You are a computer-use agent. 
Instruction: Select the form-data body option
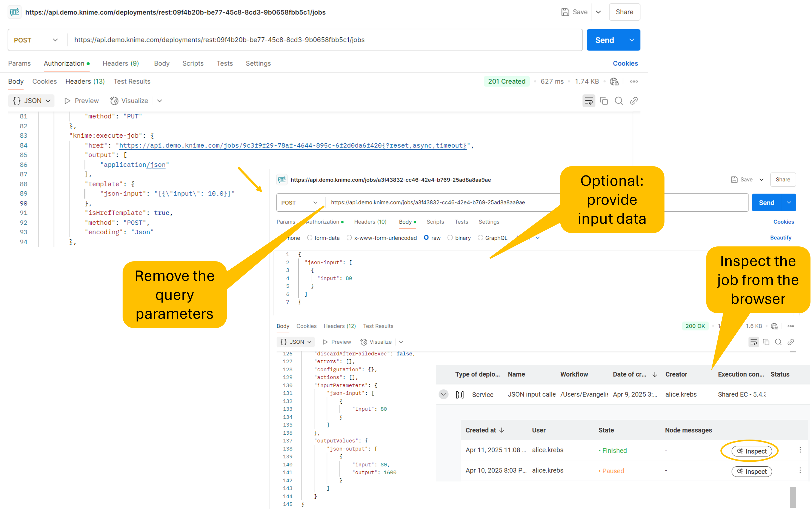pyautogui.click(x=310, y=238)
